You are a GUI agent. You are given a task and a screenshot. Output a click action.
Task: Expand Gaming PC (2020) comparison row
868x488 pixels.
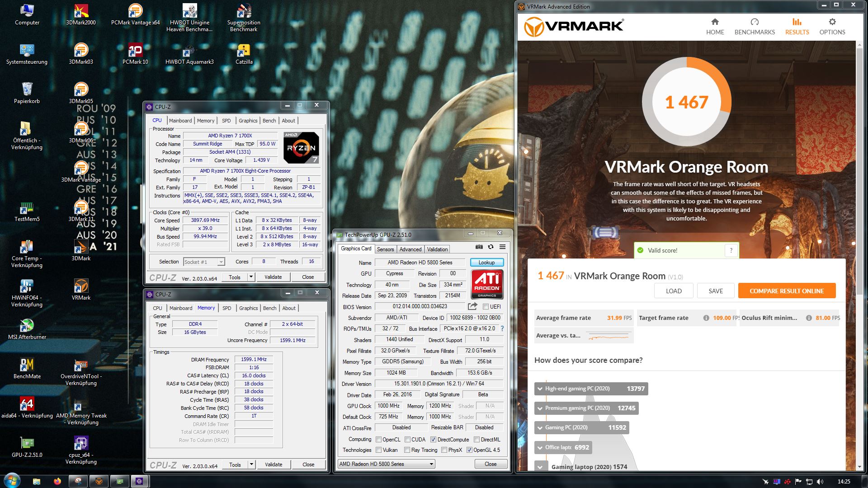540,427
